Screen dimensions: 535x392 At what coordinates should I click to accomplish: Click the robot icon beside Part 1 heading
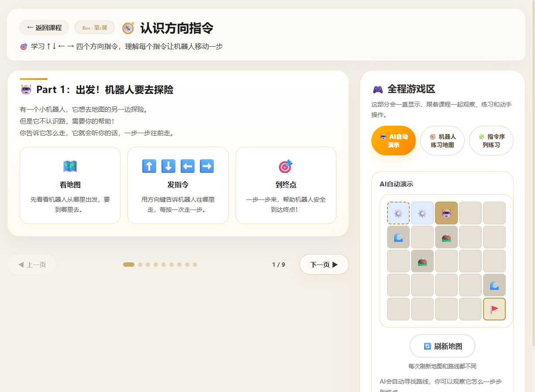point(26,89)
